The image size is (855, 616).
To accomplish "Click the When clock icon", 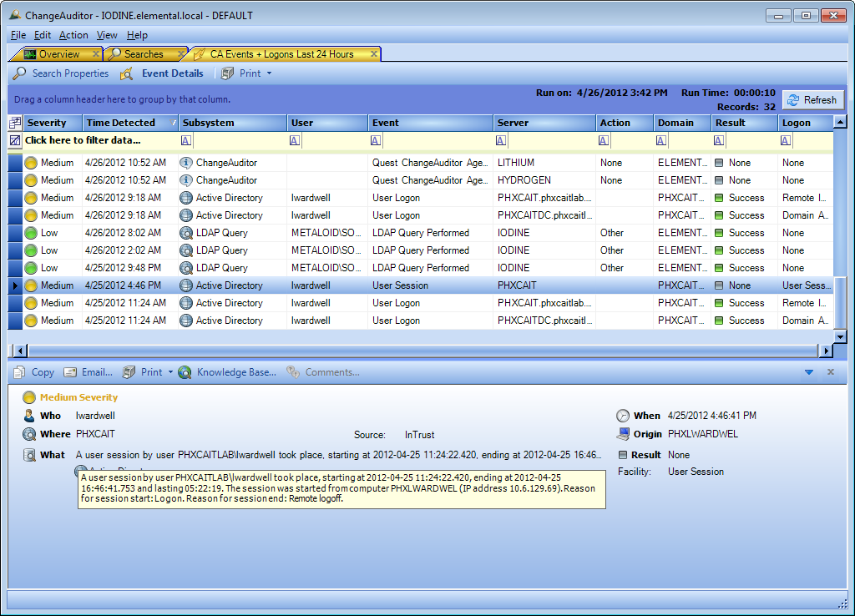I will (x=623, y=416).
